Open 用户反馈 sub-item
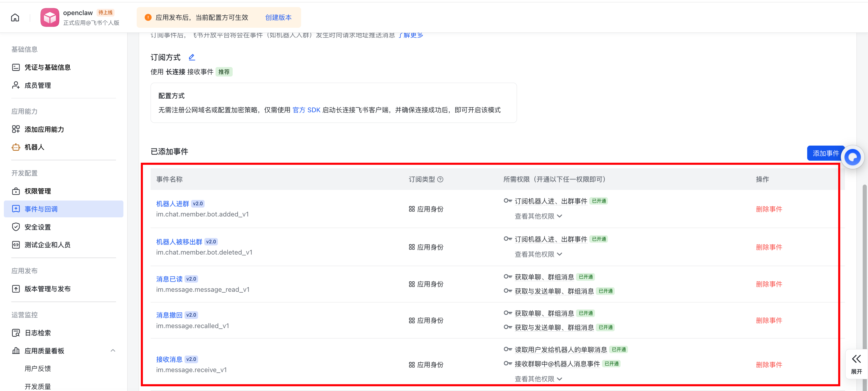This screenshot has width=868, height=391. 38,369
